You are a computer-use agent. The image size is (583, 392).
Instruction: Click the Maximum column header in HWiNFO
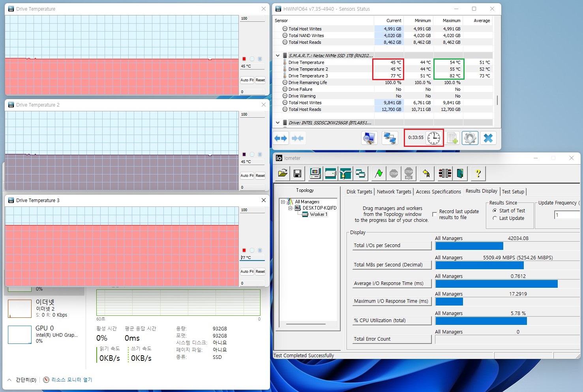[x=448, y=21]
